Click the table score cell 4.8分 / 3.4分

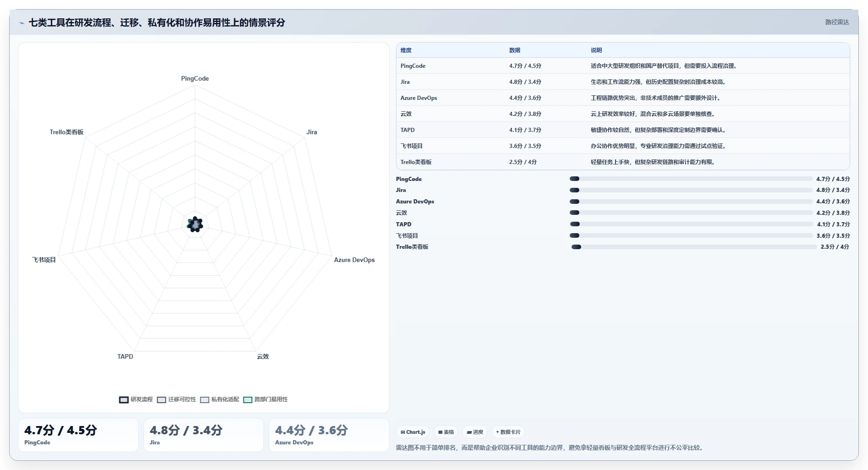point(525,82)
